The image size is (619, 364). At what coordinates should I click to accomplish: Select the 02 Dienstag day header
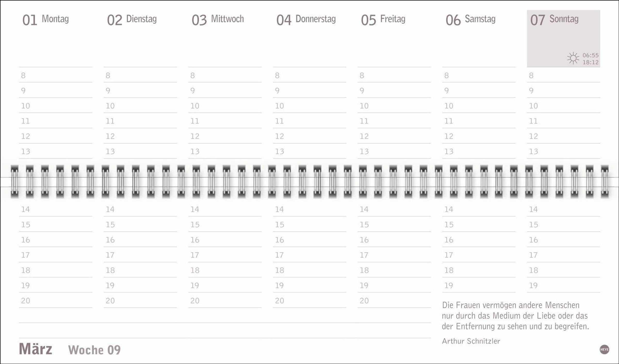click(x=132, y=20)
